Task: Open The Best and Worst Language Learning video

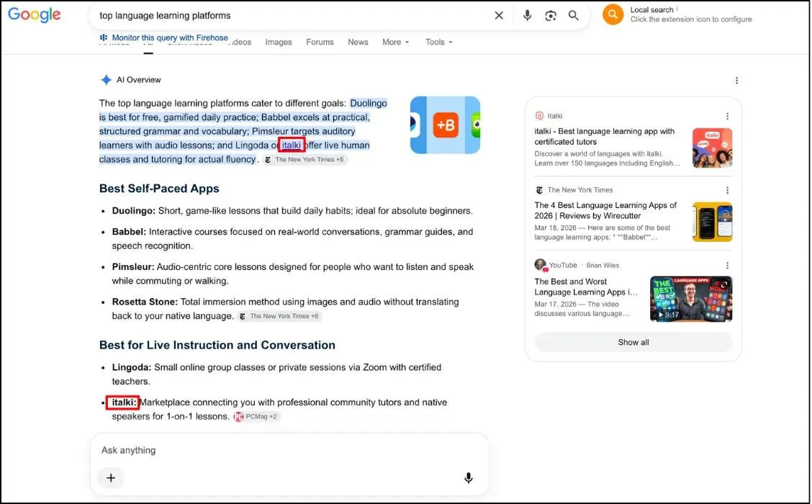Action: click(x=586, y=287)
